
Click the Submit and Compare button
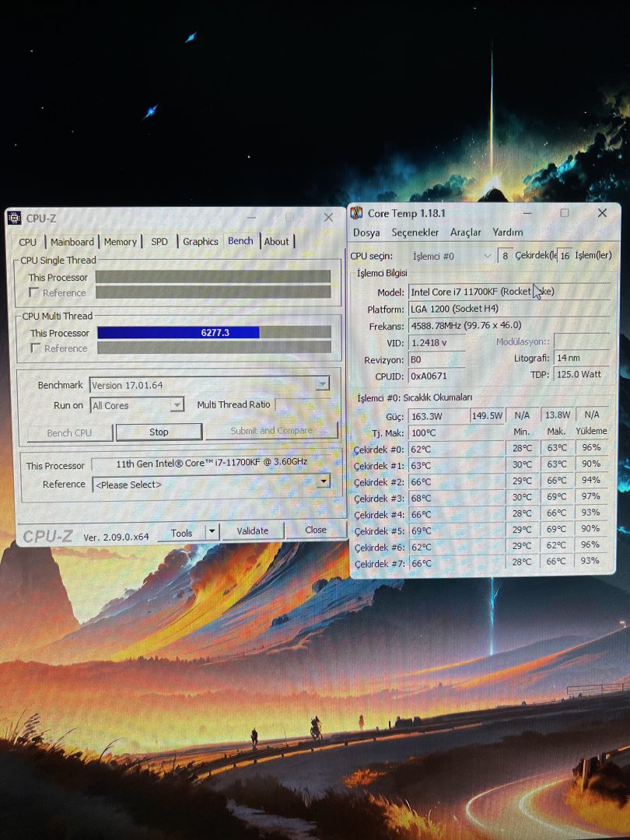[x=271, y=431]
